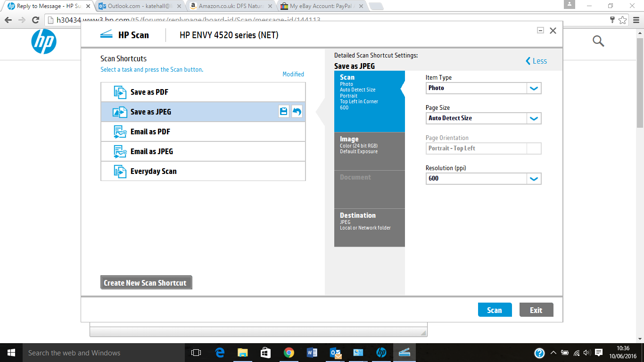Select the Email as PDF shortcut
Image resolution: width=644 pixels, height=362 pixels.
[203, 132]
